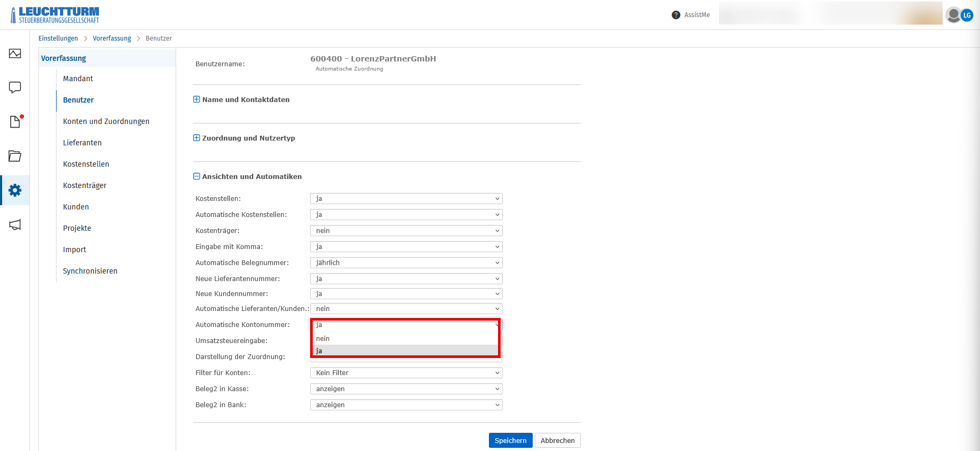Image resolution: width=980 pixels, height=451 pixels.
Task: Open the documents icon with red notification
Action: coord(15,121)
